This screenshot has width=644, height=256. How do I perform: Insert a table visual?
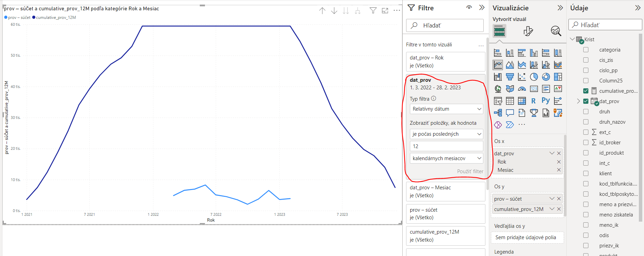(x=510, y=101)
